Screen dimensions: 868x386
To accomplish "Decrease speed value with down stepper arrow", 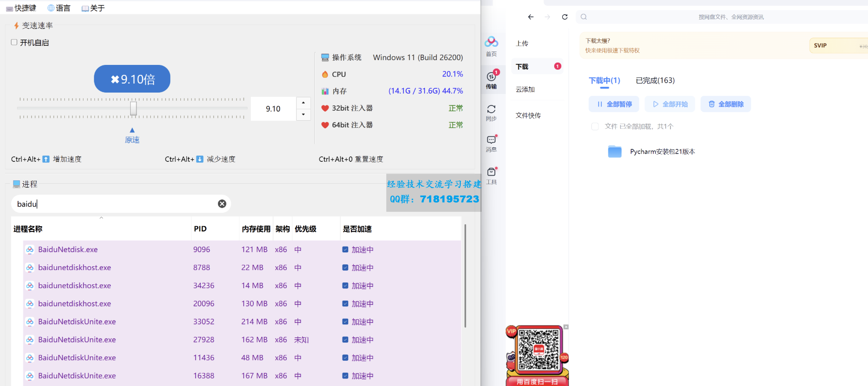I will pyautogui.click(x=303, y=115).
